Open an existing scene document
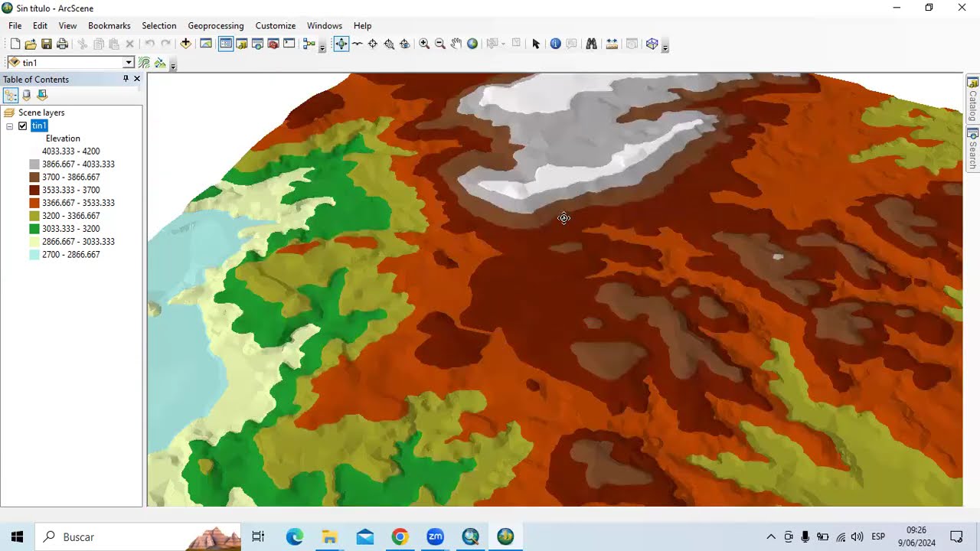The width and height of the screenshot is (980, 551). pyautogui.click(x=31, y=44)
